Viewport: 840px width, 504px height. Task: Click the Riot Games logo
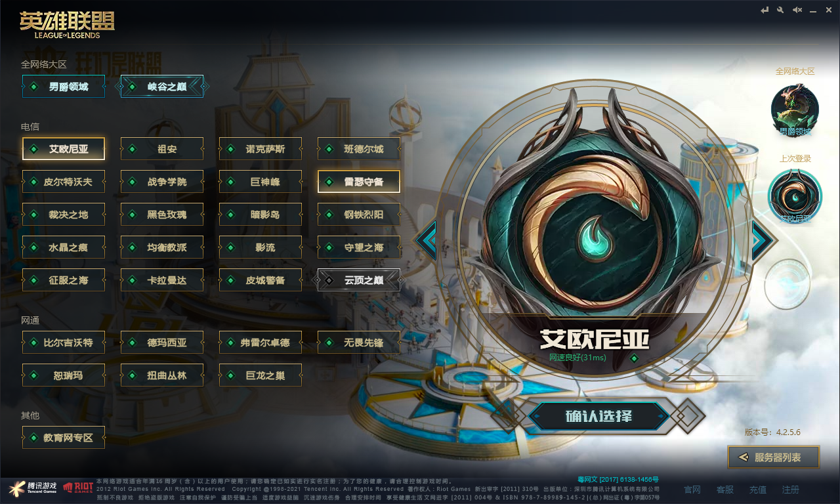click(77, 488)
